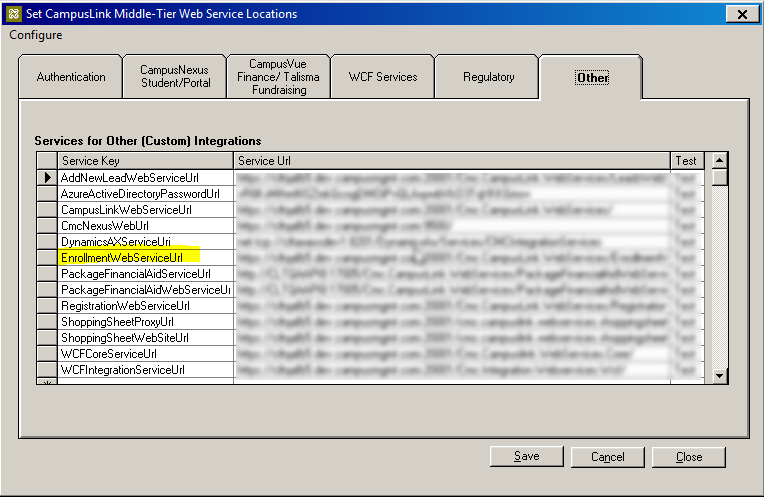Open the CampusNexus Student/Portal tab

174,77
